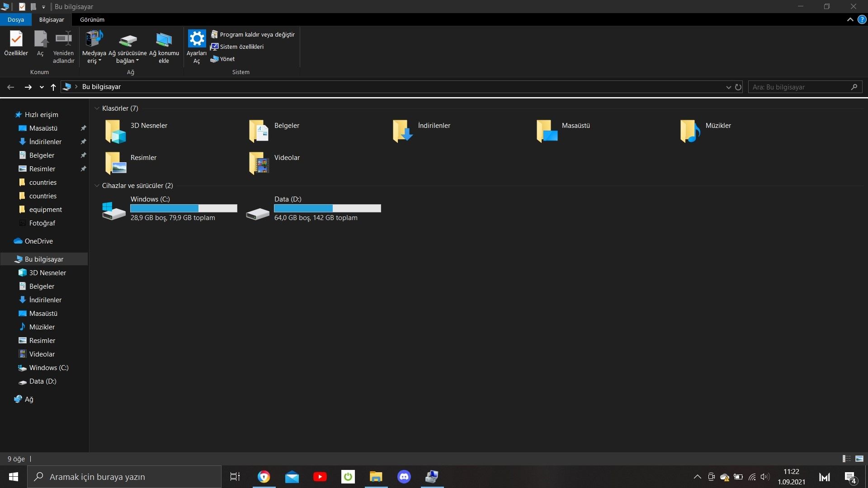Click the Özellikler ribbon icon
The image size is (868, 488).
click(x=16, y=40)
